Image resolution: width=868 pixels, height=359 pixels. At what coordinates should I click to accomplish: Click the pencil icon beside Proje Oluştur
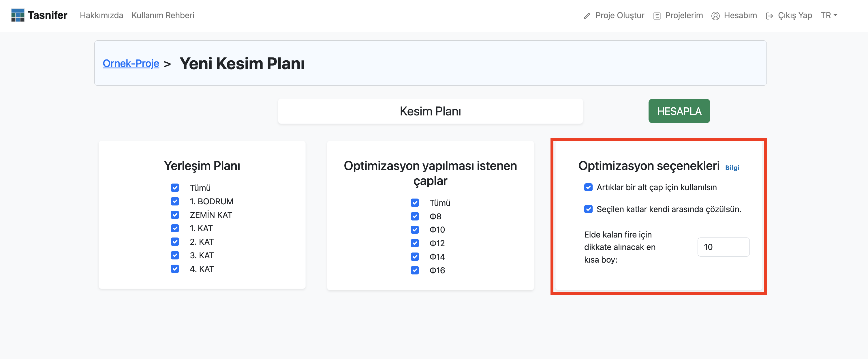(x=587, y=16)
